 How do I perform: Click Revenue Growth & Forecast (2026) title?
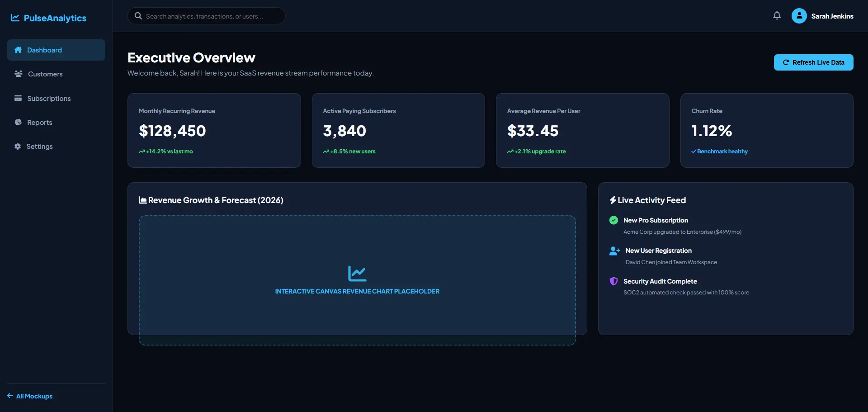tap(216, 200)
